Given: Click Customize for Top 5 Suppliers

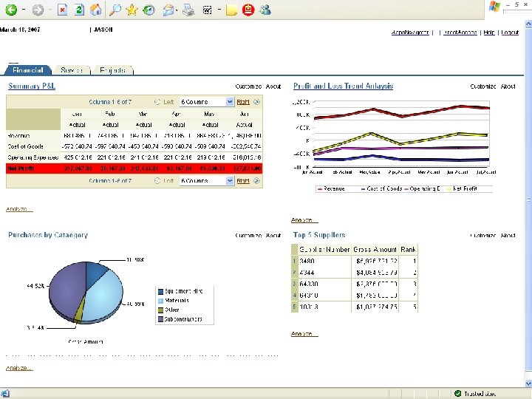Looking at the screenshot, I should coord(483,235).
